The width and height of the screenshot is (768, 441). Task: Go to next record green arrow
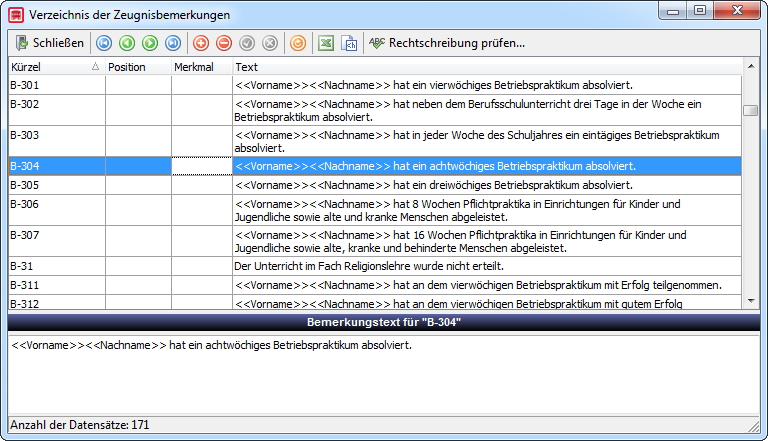150,43
